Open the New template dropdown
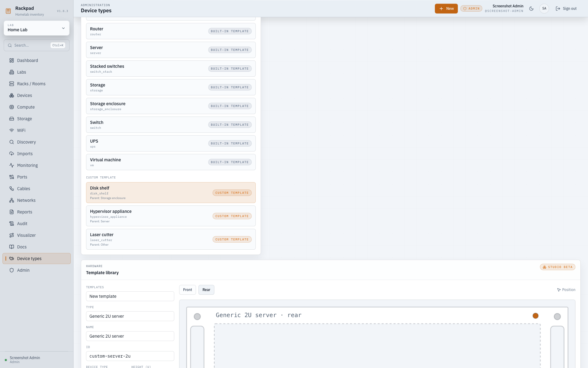 (x=130, y=296)
